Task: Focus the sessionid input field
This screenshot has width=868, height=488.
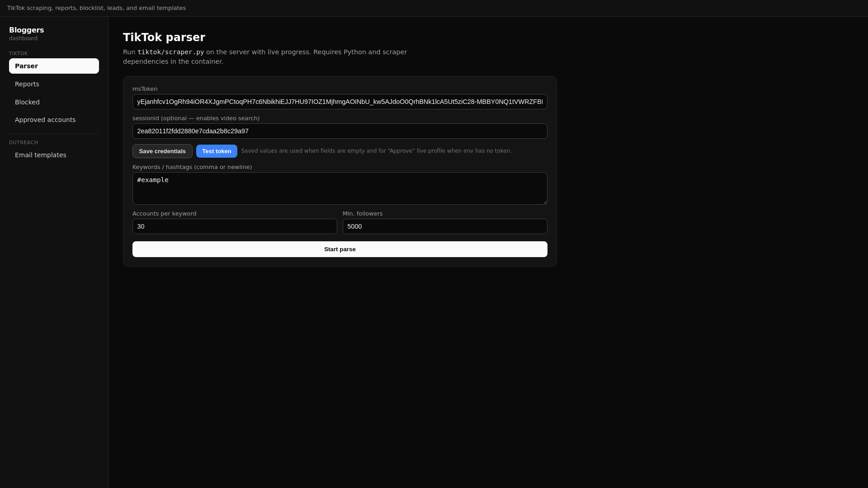Action: [x=340, y=131]
